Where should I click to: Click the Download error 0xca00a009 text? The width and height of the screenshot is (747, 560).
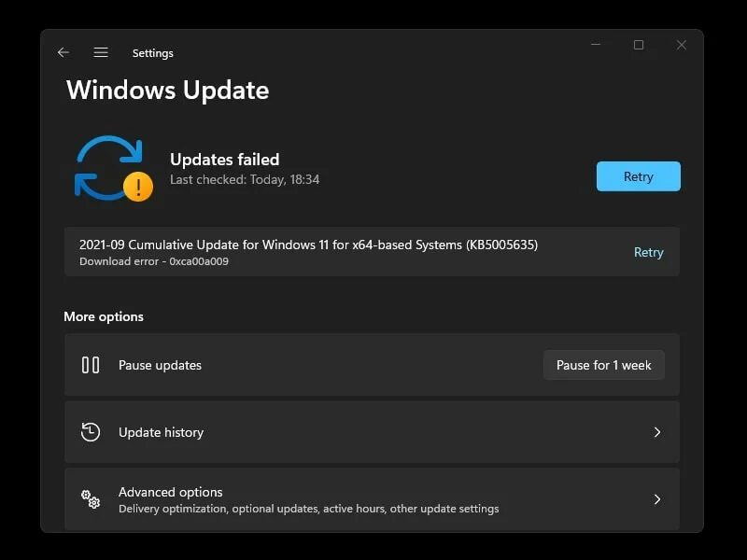click(154, 261)
